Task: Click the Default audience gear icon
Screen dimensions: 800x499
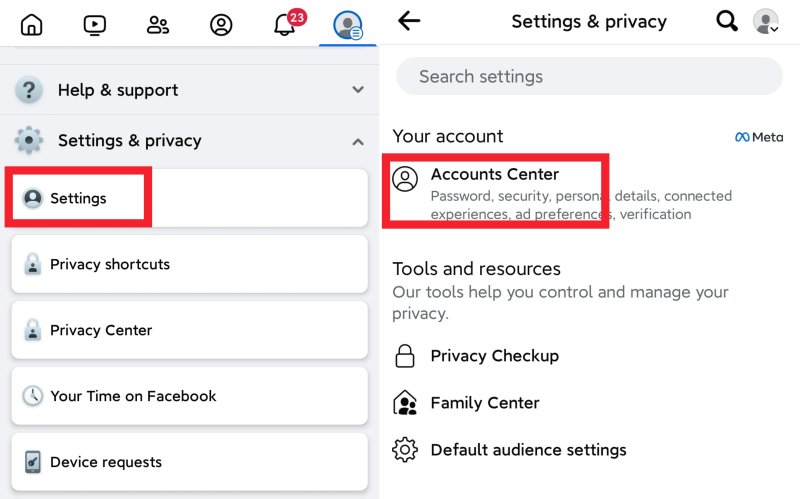Action: (x=405, y=450)
